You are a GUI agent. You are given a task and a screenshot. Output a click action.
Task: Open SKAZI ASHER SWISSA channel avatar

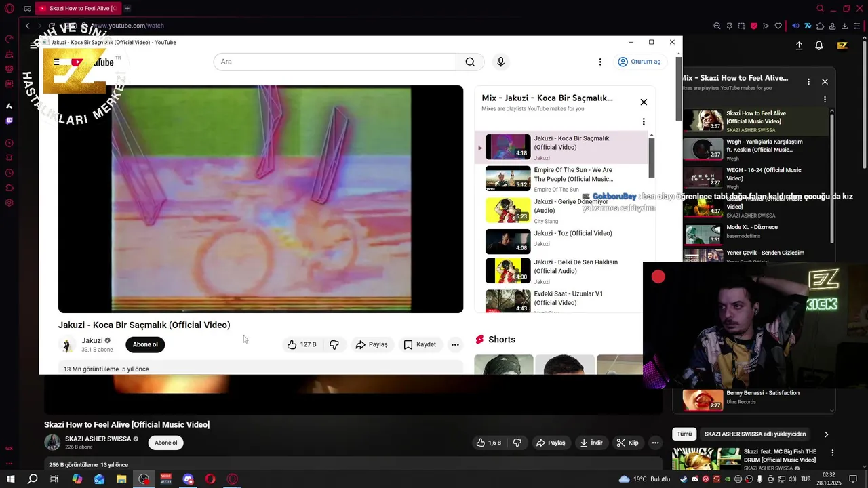click(52, 443)
